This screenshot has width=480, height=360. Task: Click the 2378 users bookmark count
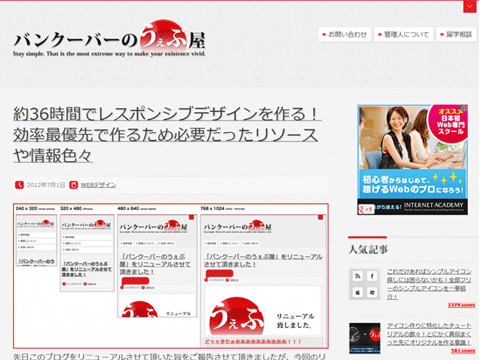(461, 305)
